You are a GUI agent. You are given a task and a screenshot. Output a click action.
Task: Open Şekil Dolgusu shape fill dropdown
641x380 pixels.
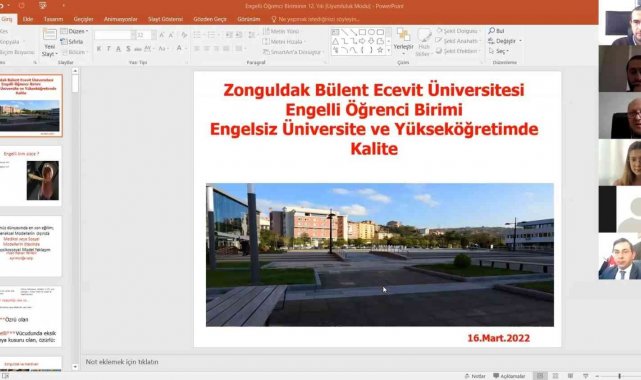click(x=457, y=31)
